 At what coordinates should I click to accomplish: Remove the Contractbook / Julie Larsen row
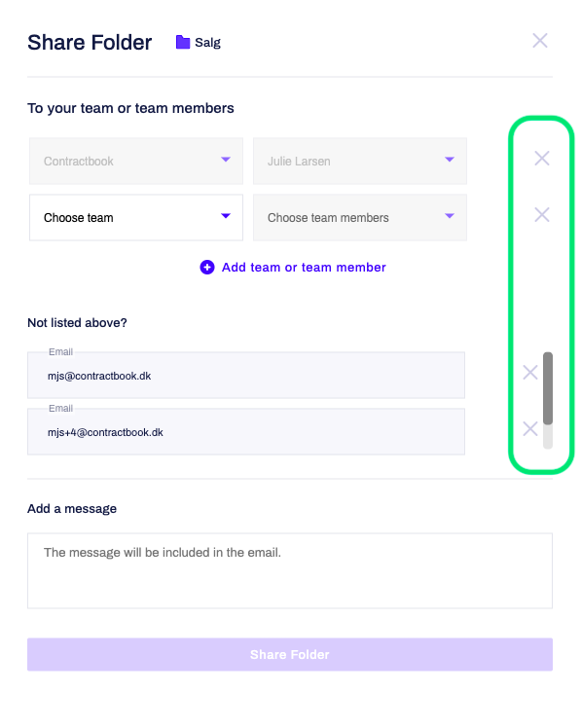coord(541,159)
